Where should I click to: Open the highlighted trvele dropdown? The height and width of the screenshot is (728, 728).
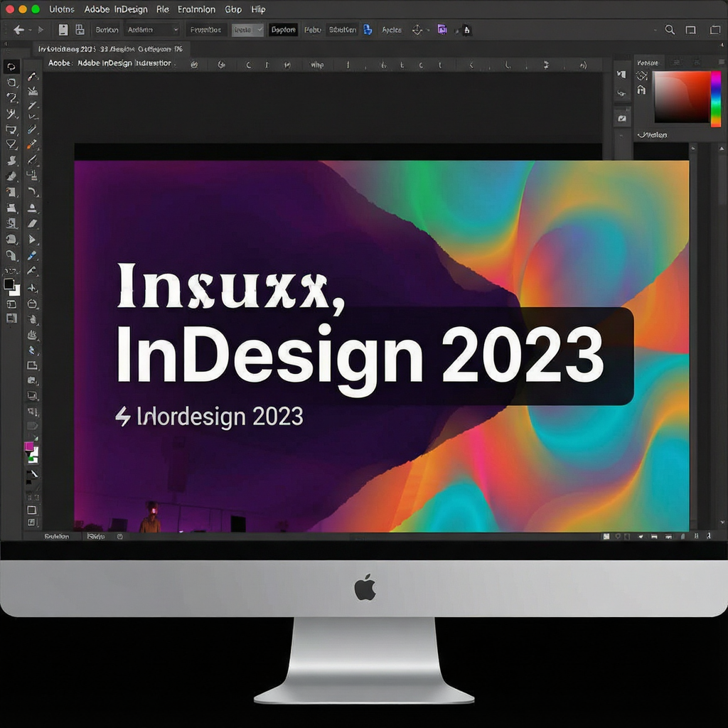(247, 30)
